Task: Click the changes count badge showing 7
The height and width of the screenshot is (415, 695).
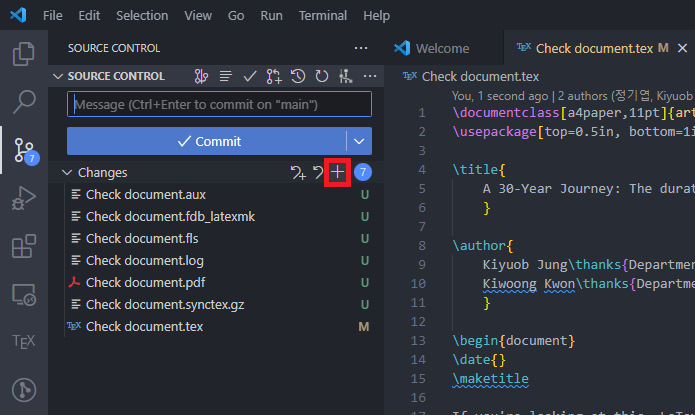Action: click(363, 172)
